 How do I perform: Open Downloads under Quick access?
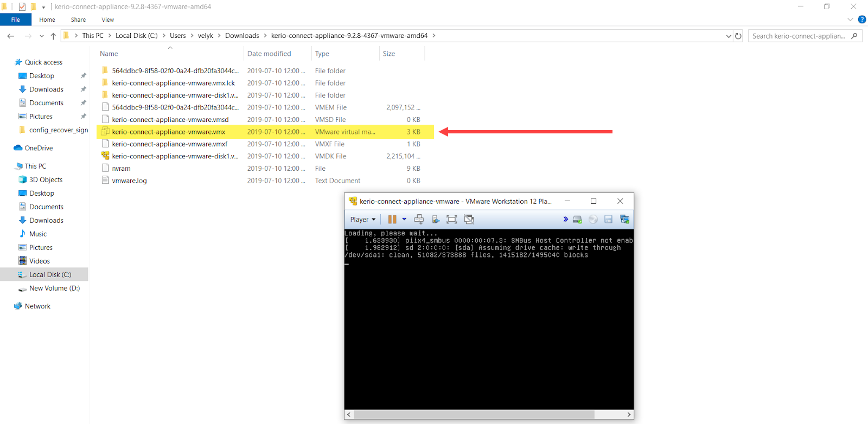coord(46,89)
